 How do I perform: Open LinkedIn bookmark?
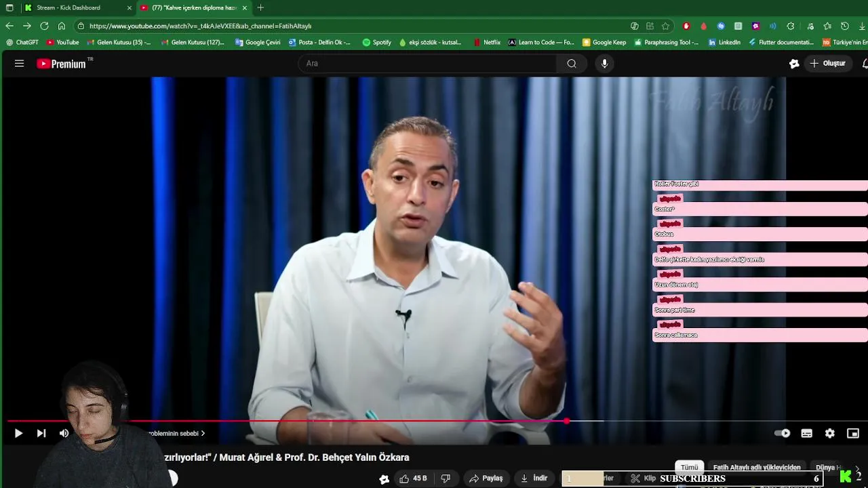pos(724,42)
